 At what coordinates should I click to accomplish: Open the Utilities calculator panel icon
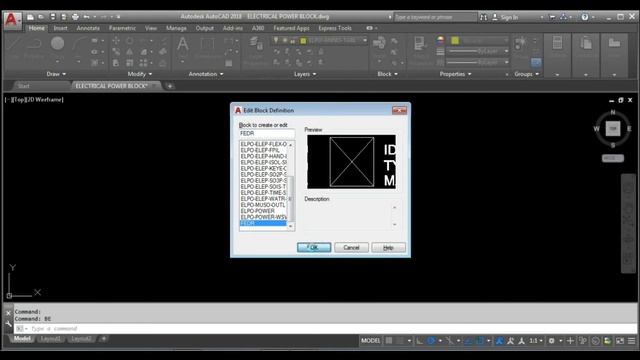(557, 43)
